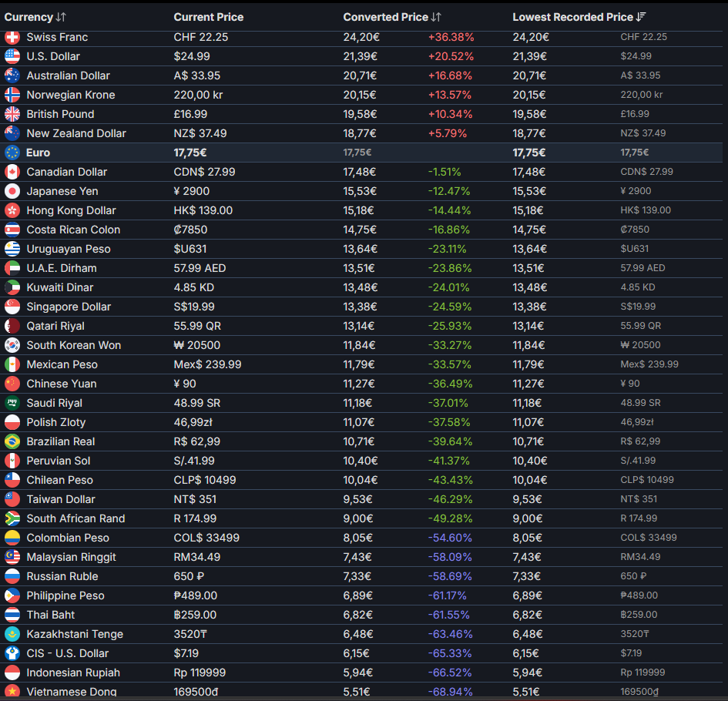Click the Swiss Franc flag icon

point(12,37)
